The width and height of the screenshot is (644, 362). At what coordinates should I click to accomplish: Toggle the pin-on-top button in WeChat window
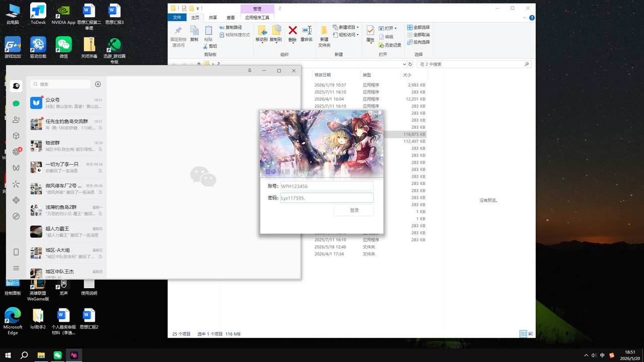[250, 71]
